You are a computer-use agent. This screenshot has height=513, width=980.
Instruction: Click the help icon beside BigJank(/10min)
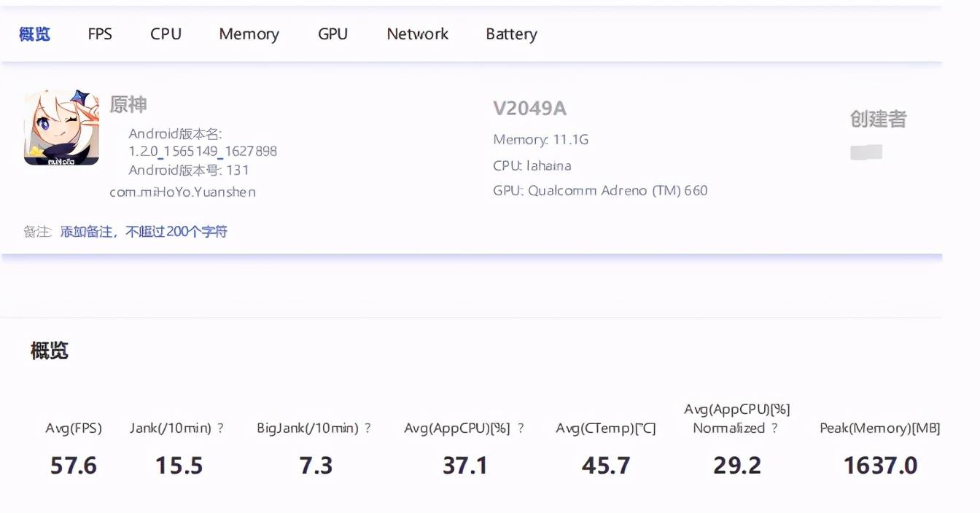click(367, 428)
